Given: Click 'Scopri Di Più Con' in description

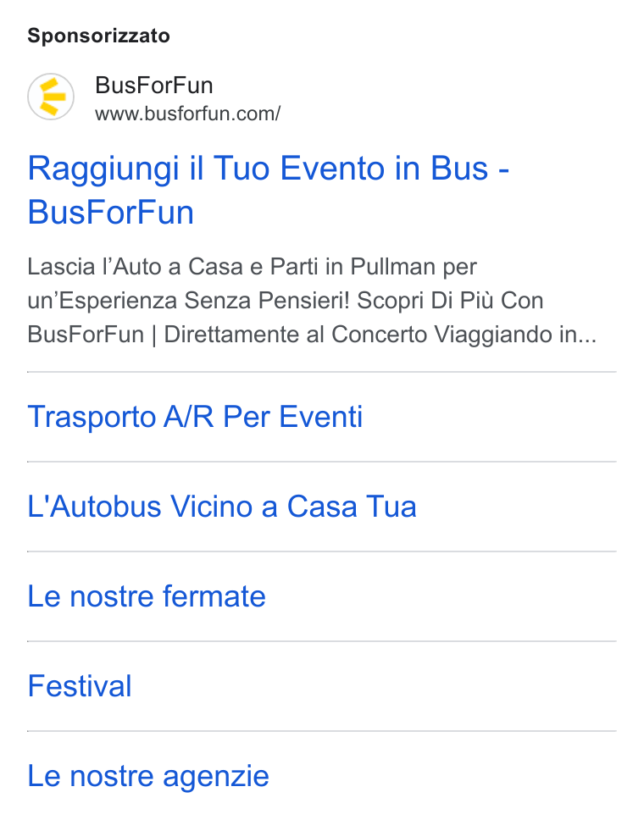Looking at the screenshot, I should click(x=451, y=301).
